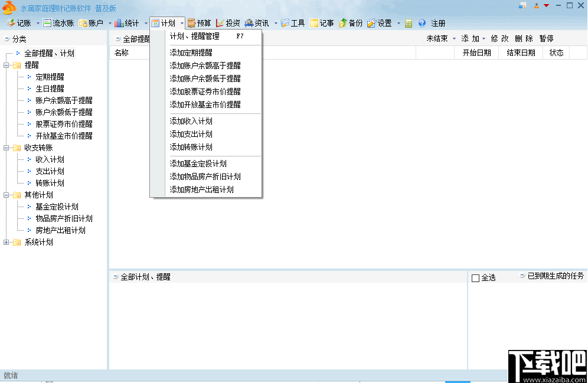
Task: Collapse the 已到期生成的任务 panel header
Action: tap(522, 276)
